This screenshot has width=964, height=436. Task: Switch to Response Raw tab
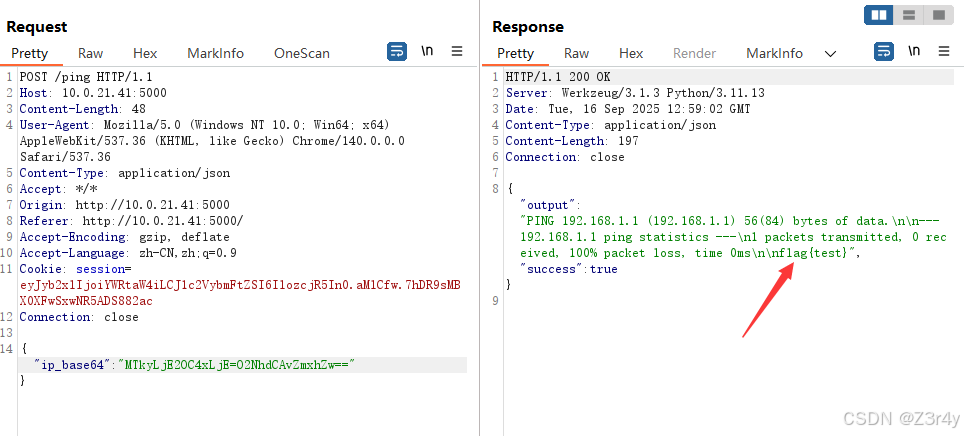click(x=577, y=54)
